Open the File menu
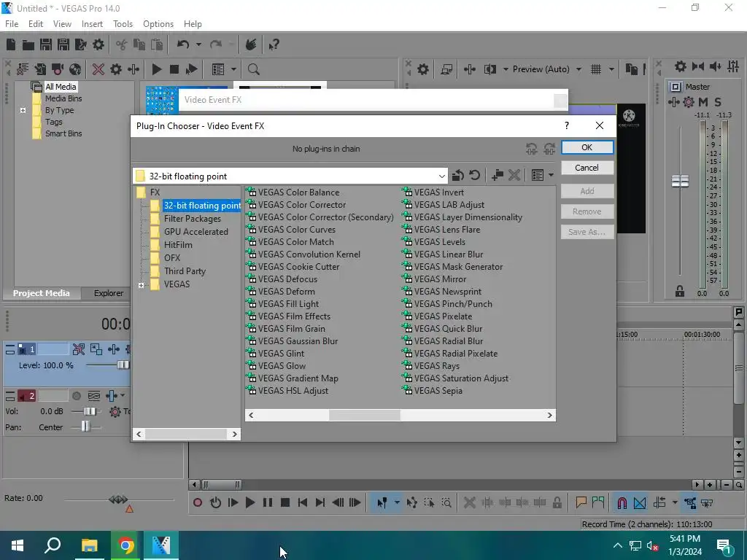This screenshot has height=560, width=747. click(12, 24)
